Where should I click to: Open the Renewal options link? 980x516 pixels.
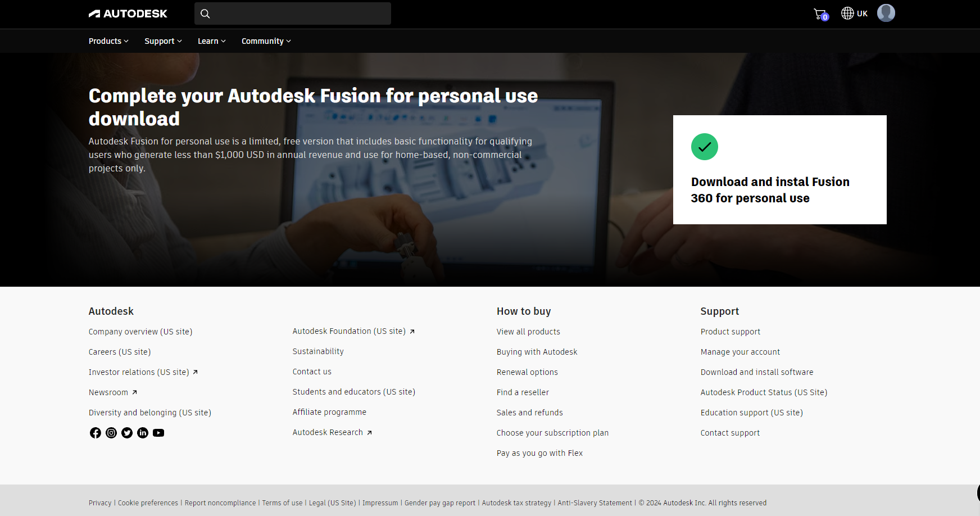click(x=527, y=372)
